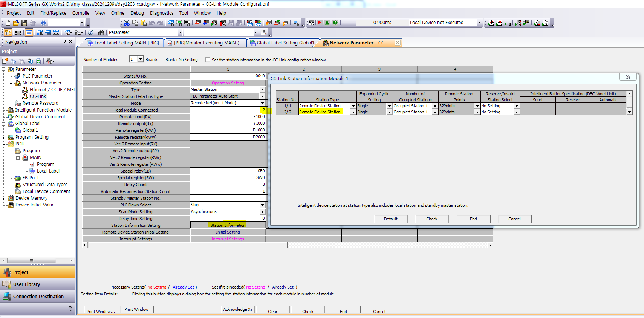Screen dimensions: 644x318
Task: Toggle the Navigation window toolbar icon
Action: tap(8, 32)
